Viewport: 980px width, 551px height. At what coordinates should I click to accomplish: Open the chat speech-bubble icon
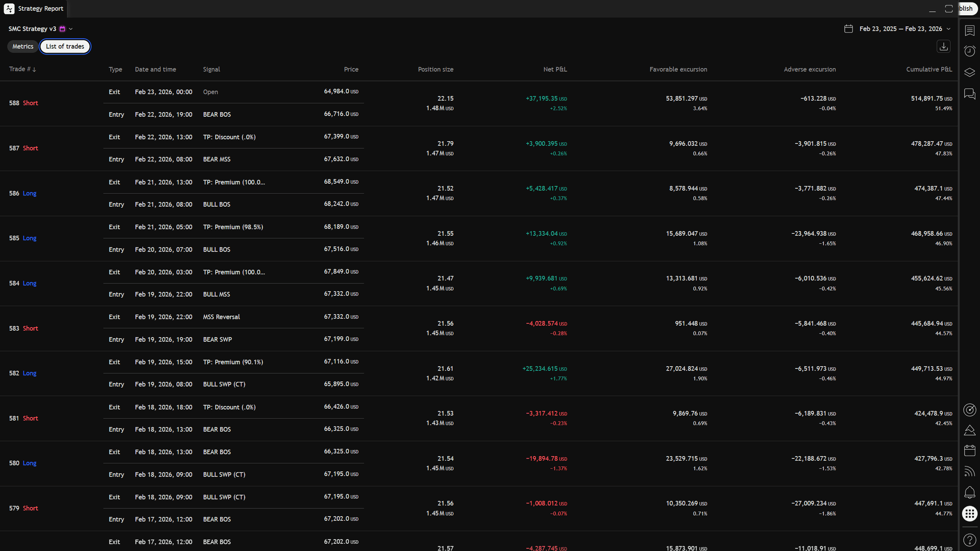point(969,94)
